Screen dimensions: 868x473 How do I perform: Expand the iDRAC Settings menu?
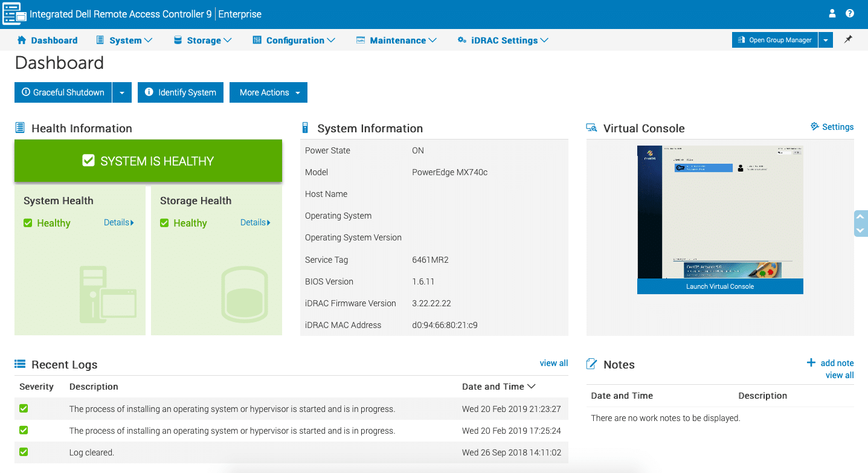pyautogui.click(x=503, y=40)
